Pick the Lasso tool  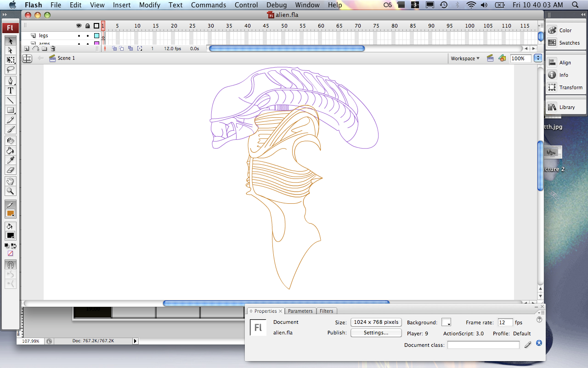tap(10, 69)
